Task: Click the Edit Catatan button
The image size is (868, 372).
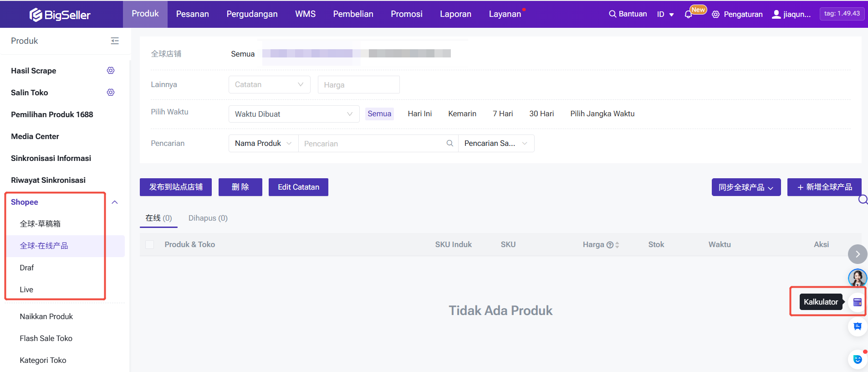Action: click(298, 187)
